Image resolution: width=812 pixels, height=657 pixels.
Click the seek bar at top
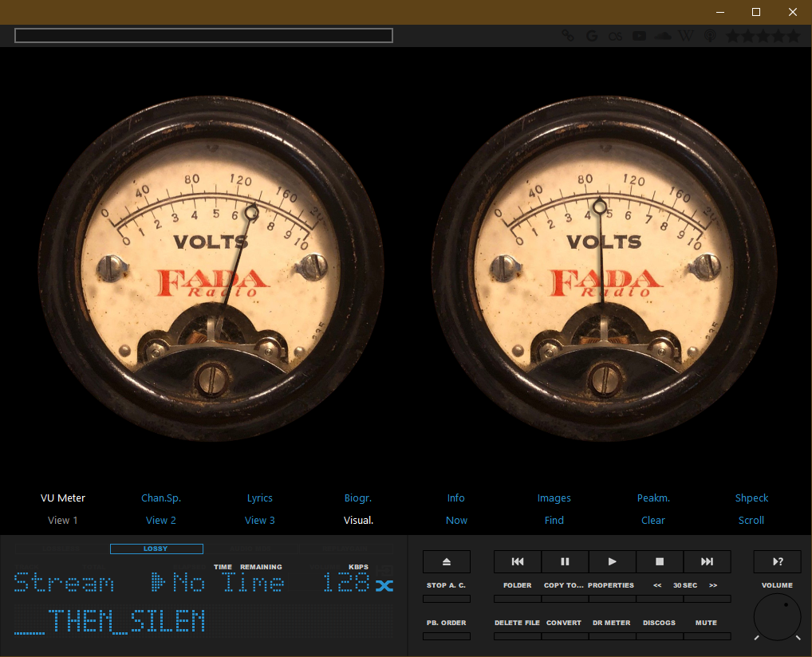coord(203,35)
